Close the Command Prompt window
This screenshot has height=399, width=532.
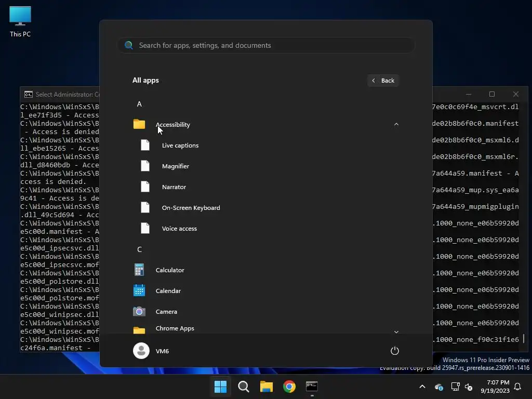(x=516, y=94)
